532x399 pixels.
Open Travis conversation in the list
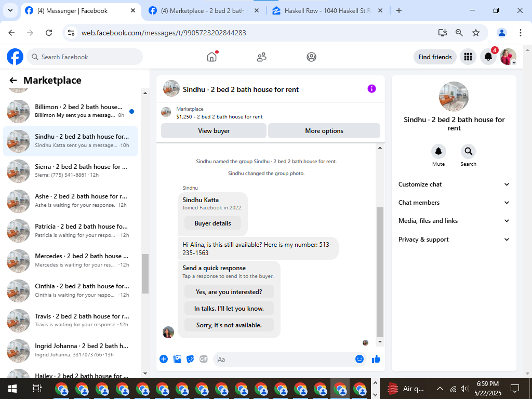click(71, 320)
